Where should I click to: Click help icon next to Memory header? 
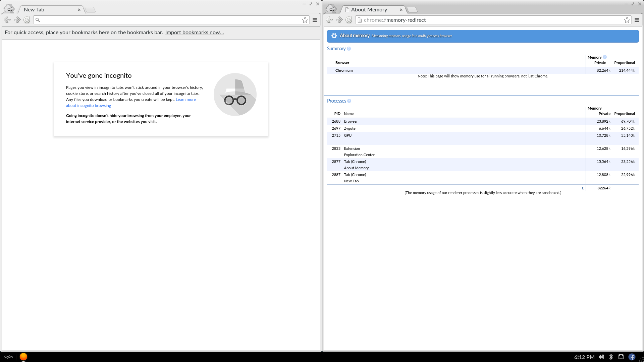click(605, 57)
